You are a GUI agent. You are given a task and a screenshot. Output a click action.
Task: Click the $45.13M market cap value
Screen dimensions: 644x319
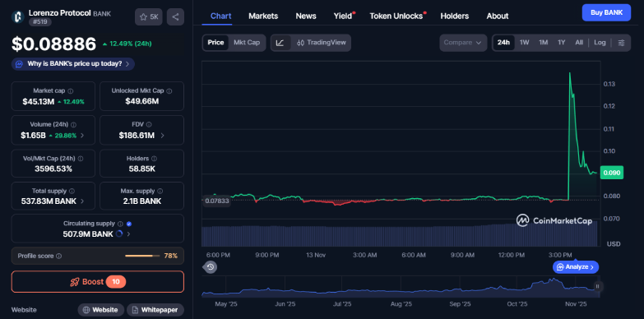click(39, 101)
